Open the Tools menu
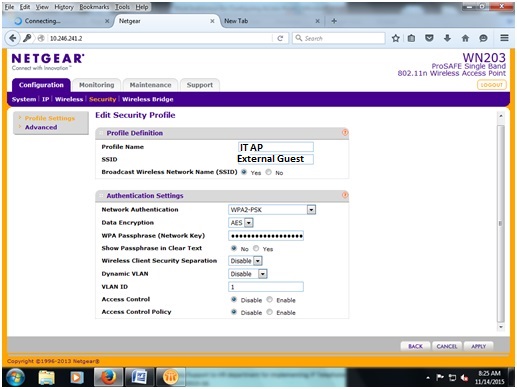The width and height of the screenshot is (517, 389). pos(122,7)
